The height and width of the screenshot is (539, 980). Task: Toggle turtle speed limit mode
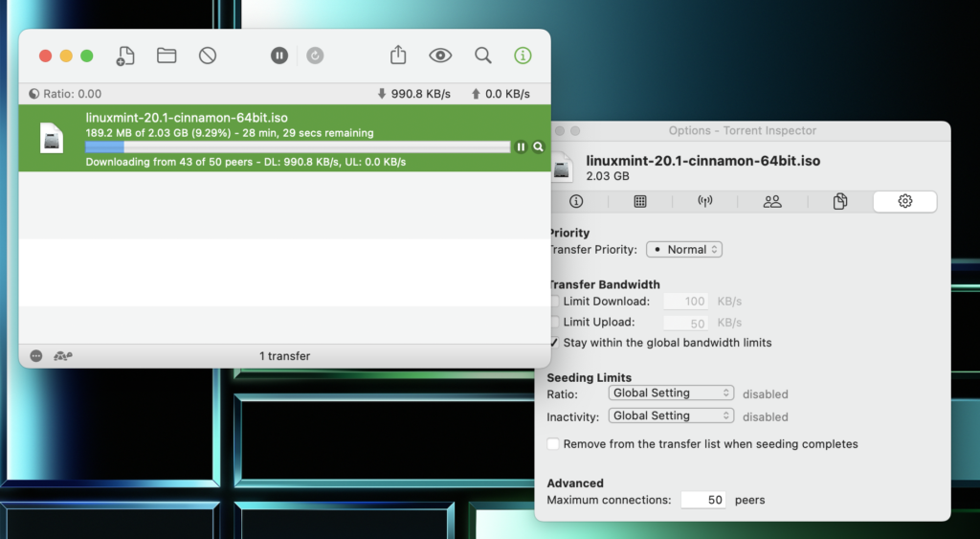point(62,356)
